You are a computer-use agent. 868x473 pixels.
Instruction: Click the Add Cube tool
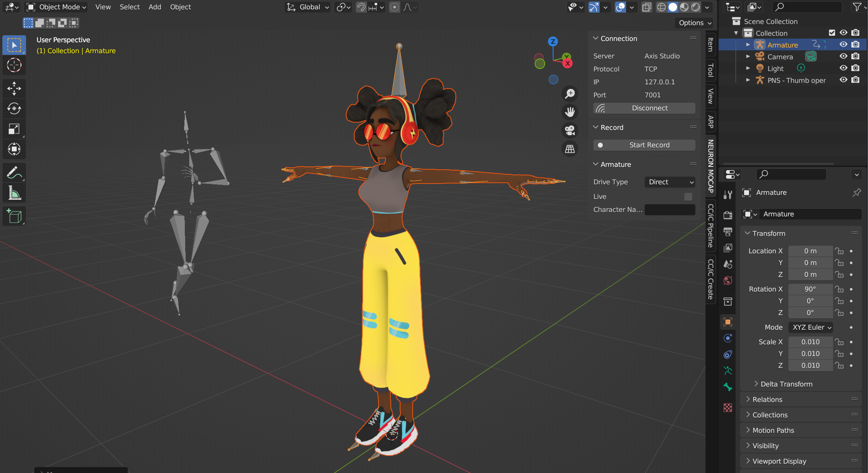14,216
